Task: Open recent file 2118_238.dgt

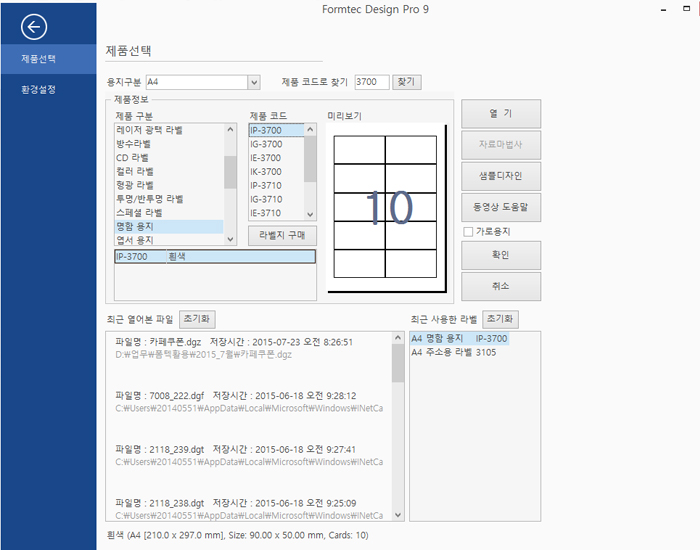Action: coord(249,509)
